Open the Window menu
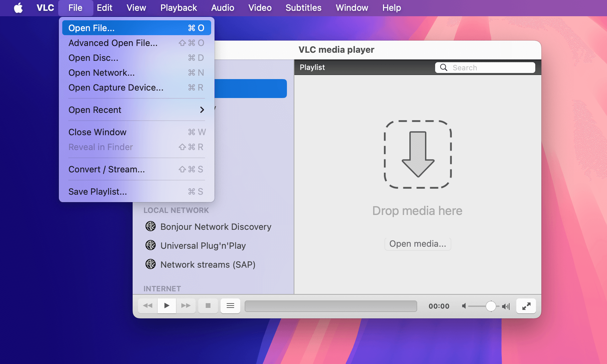 click(352, 8)
